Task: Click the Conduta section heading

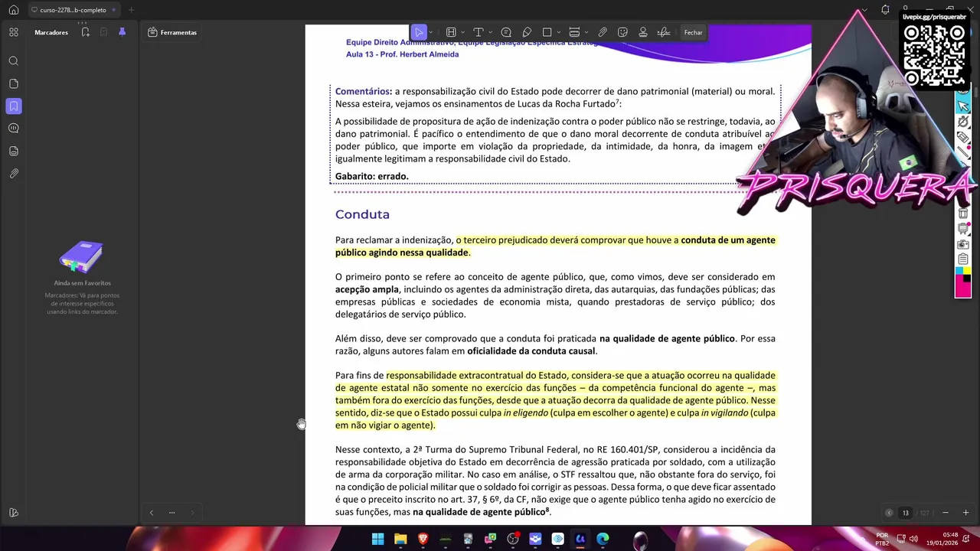Action: [362, 214]
